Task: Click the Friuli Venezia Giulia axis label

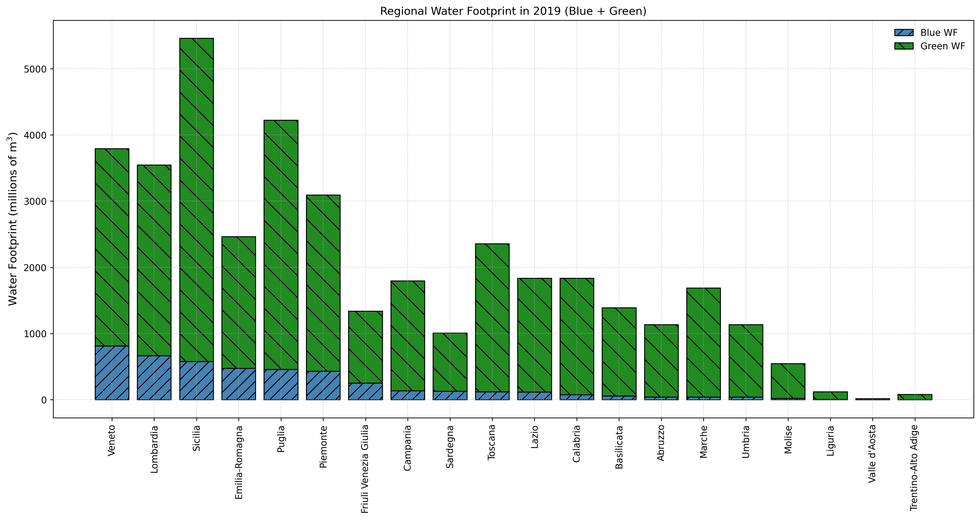Action: 365,469
